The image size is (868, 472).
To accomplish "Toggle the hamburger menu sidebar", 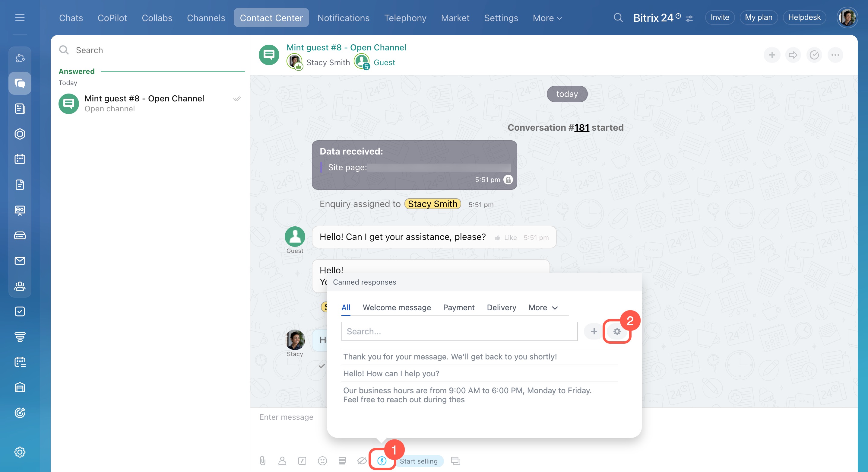I will click(20, 18).
